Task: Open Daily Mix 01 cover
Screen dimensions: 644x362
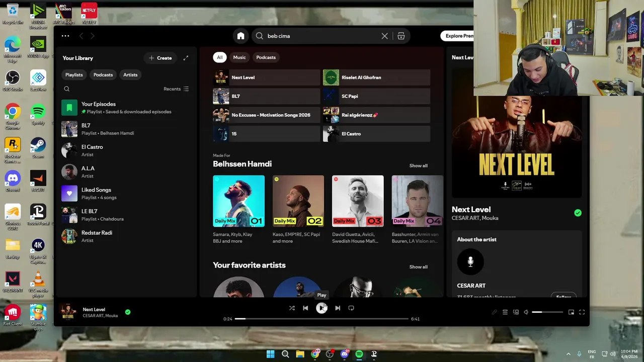Action: point(238,201)
